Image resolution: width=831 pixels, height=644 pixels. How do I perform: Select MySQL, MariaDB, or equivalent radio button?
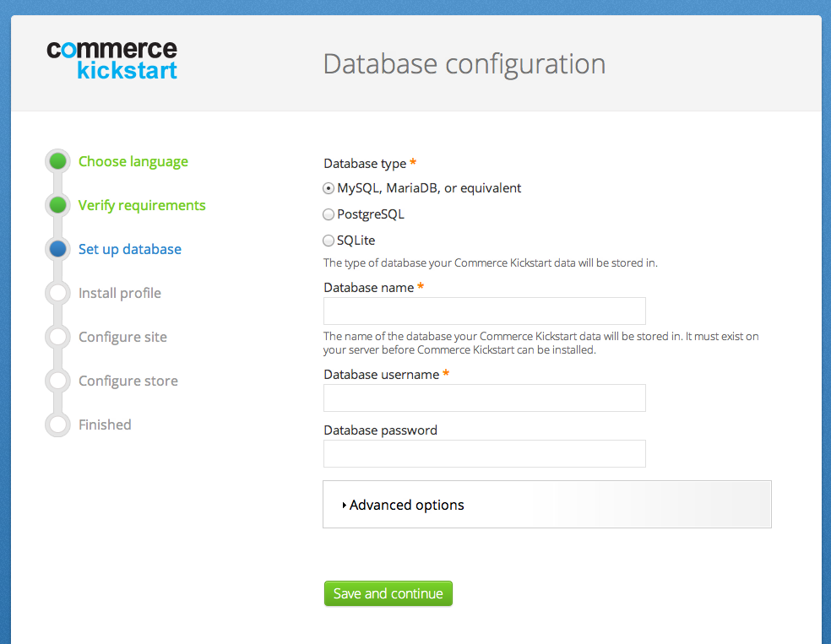[x=329, y=188]
